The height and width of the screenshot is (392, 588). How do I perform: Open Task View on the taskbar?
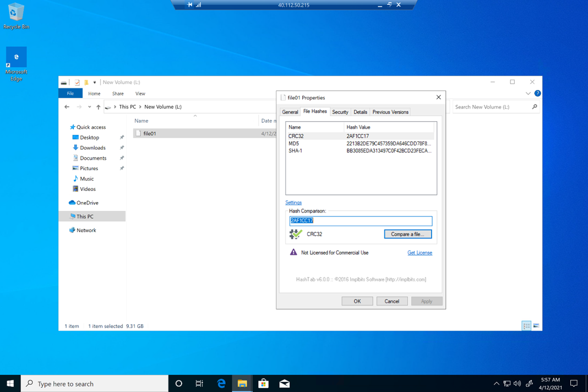199,383
